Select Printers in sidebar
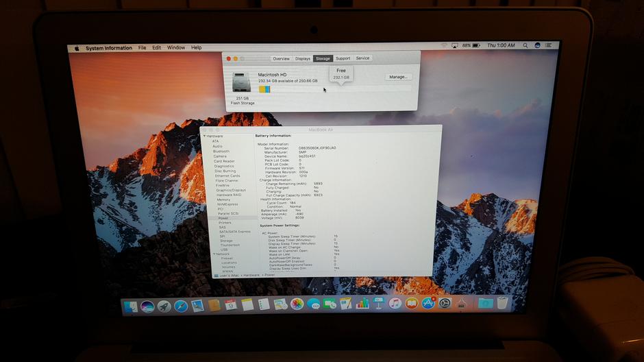Viewport: 644px width, 362px height. (x=225, y=223)
